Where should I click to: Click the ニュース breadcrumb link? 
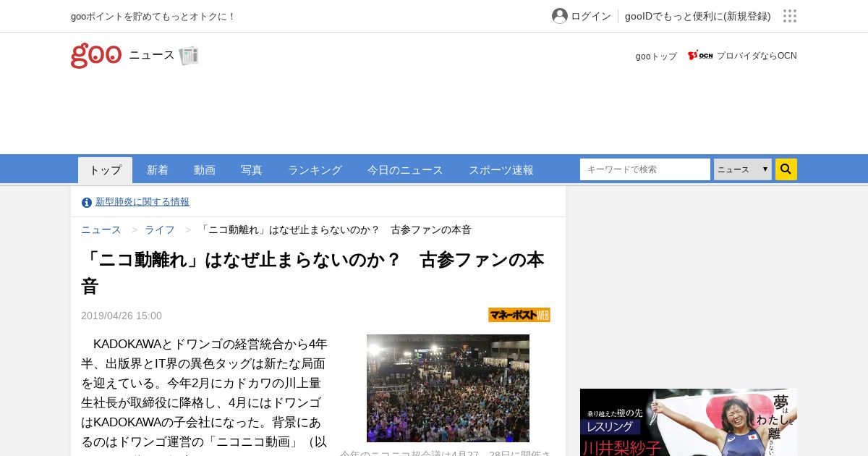click(101, 229)
